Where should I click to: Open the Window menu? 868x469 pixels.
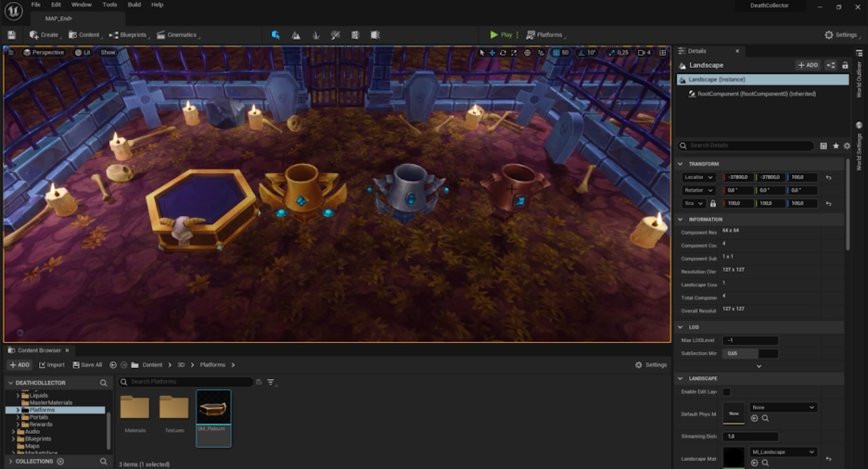pyautogui.click(x=82, y=5)
